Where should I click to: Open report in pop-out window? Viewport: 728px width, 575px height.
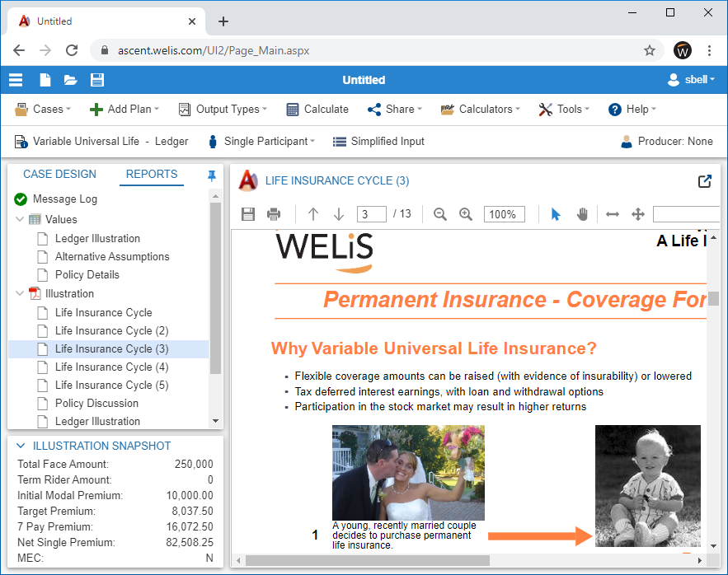704,181
